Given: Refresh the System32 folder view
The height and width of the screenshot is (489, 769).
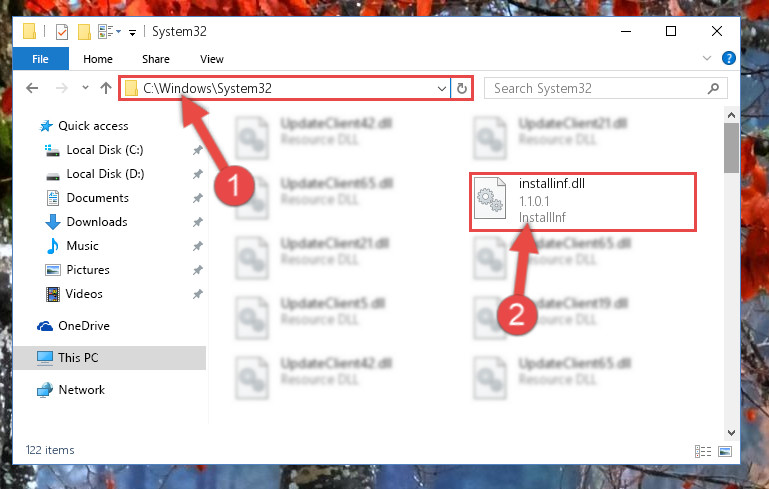Looking at the screenshot, I should coord(461,88).
